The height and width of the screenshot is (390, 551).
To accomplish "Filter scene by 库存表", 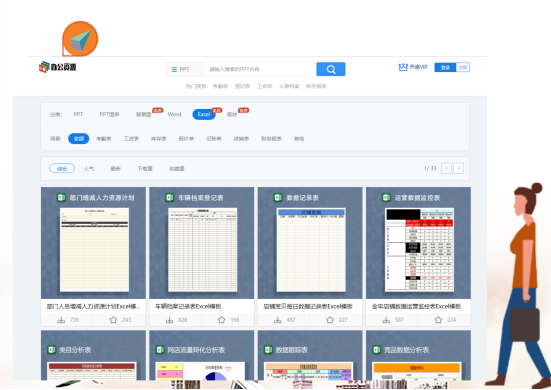I will click(158, 139).
